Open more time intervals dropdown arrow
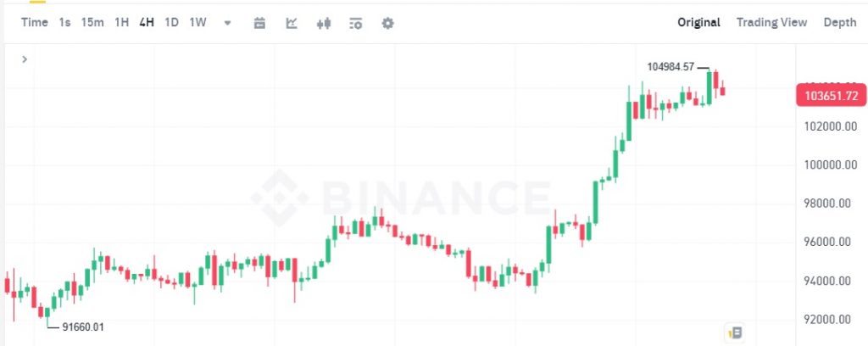 227,23
